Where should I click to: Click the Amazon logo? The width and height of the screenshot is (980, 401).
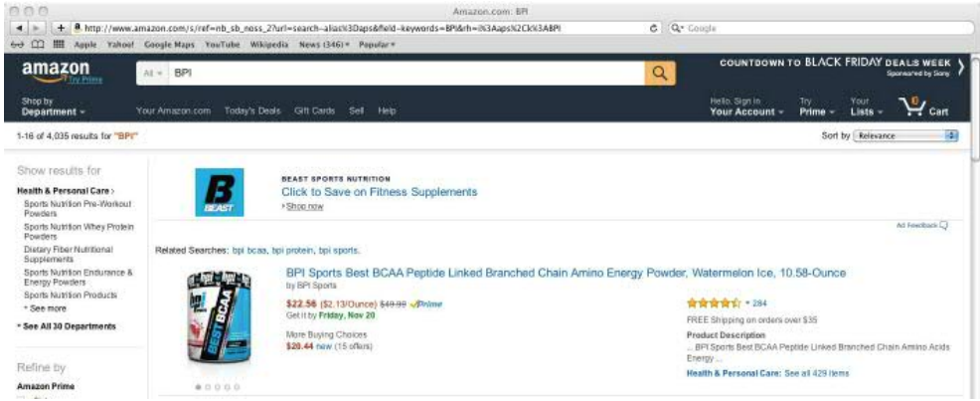pyautogui.click(x=50, y=71)
